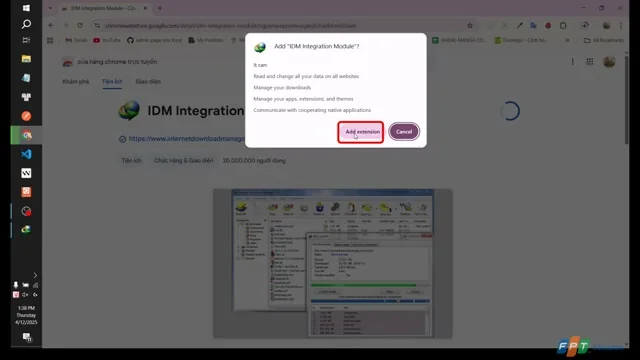Open the orange round icon app on taskbar

pos(26,116)
